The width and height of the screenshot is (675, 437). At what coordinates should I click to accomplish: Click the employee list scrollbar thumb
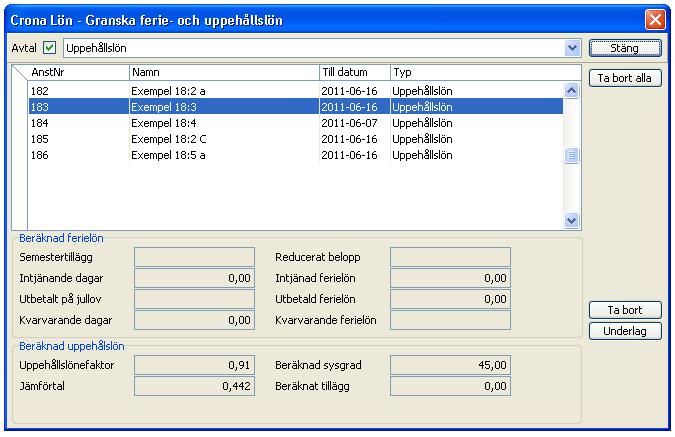click(571, 155)
